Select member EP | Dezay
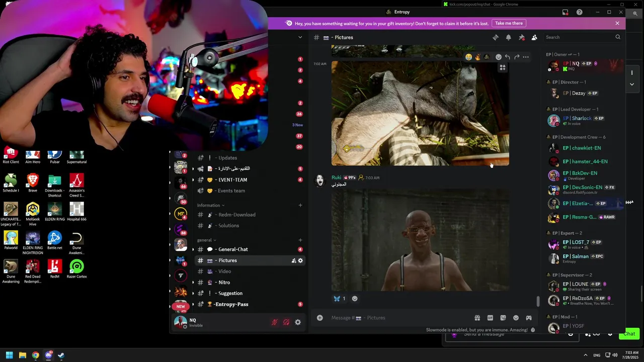Image resolution: width=644 pixels, height=362 pixels. coord(584,93)
